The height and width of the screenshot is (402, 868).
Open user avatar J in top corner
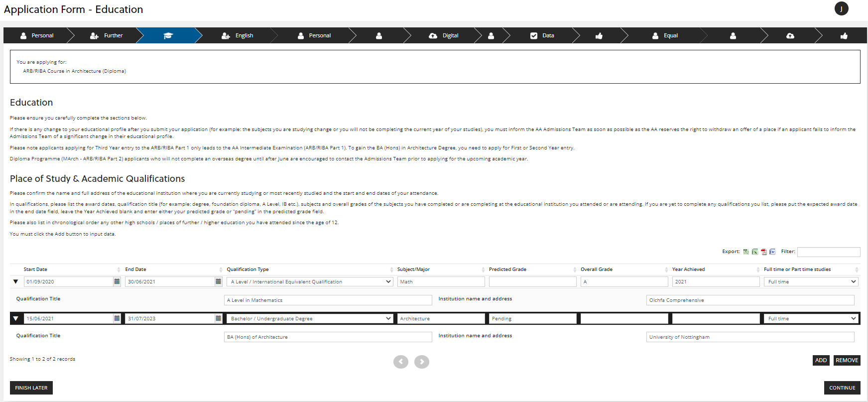841,9
